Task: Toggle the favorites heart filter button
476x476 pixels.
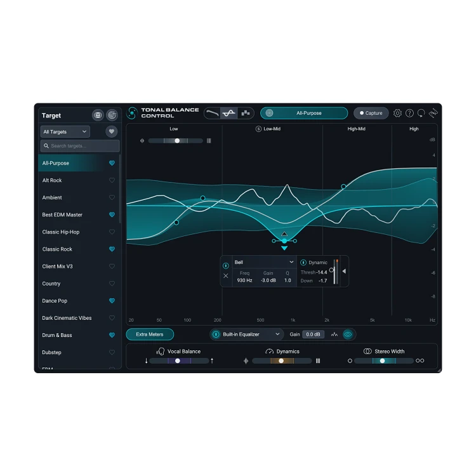Action: click(112, 131)
